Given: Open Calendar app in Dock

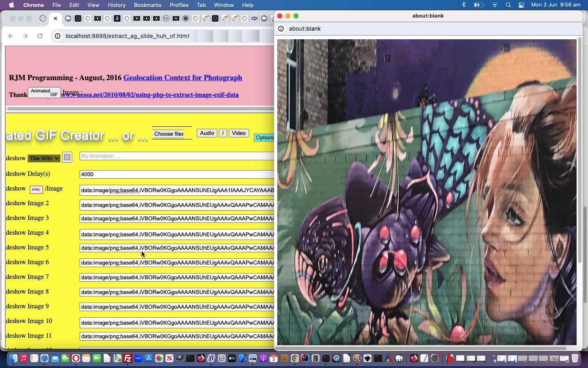Looking at the screenshot, I should (x=274, y=359).
